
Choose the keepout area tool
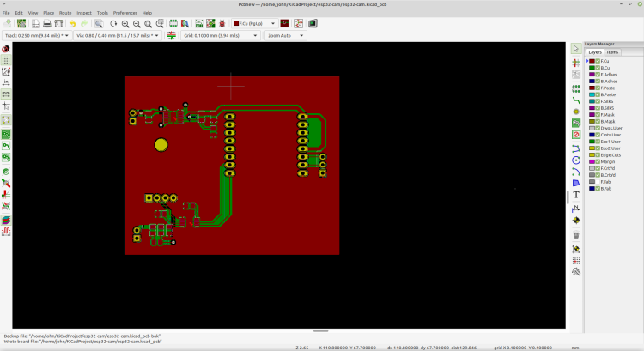point(576,135)
